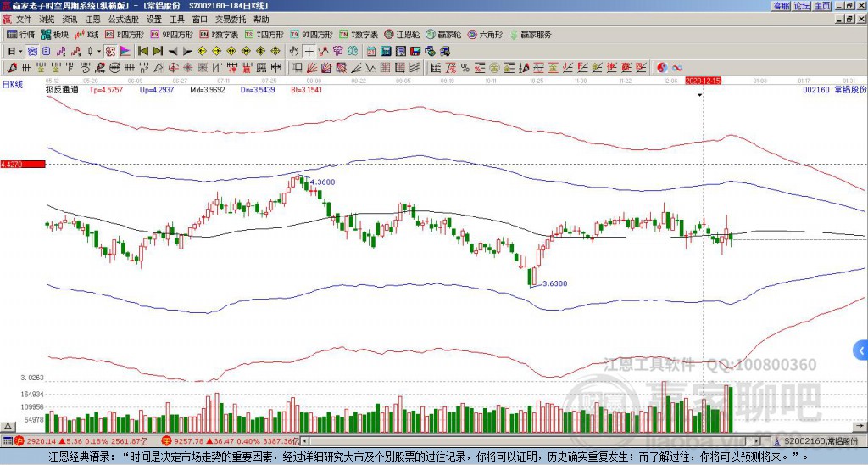
Task: Open the T四方形 tool
Action: point(264,34)
